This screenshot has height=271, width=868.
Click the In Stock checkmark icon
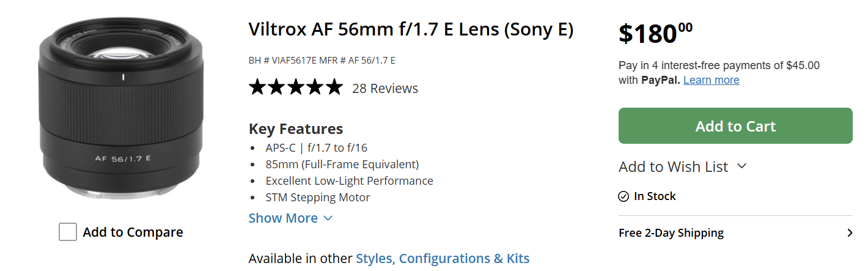point(623,196)
